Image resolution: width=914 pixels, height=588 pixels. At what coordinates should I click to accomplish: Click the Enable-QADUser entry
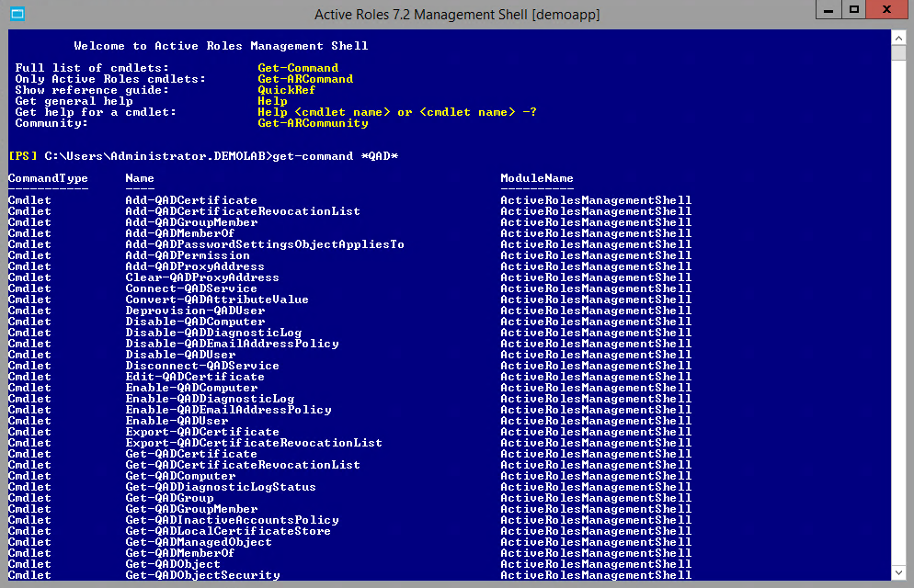pos(177,422)
